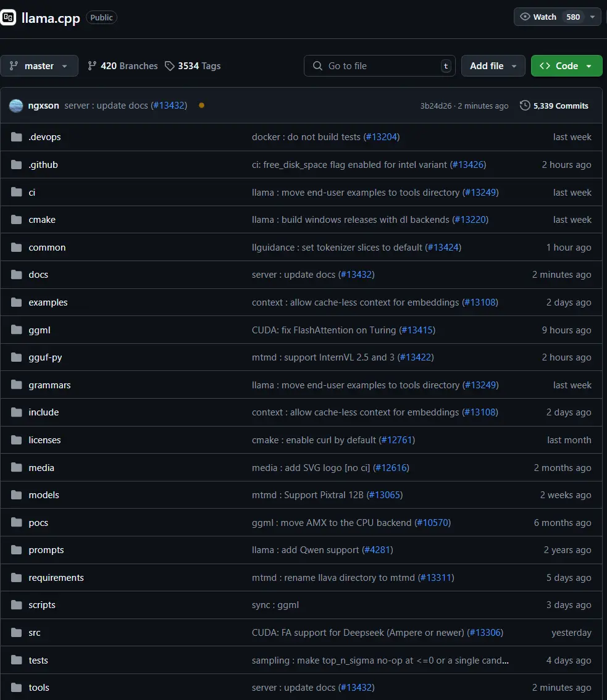
Task: Open the master branch selector dropdown
Action: click(39, 66)
